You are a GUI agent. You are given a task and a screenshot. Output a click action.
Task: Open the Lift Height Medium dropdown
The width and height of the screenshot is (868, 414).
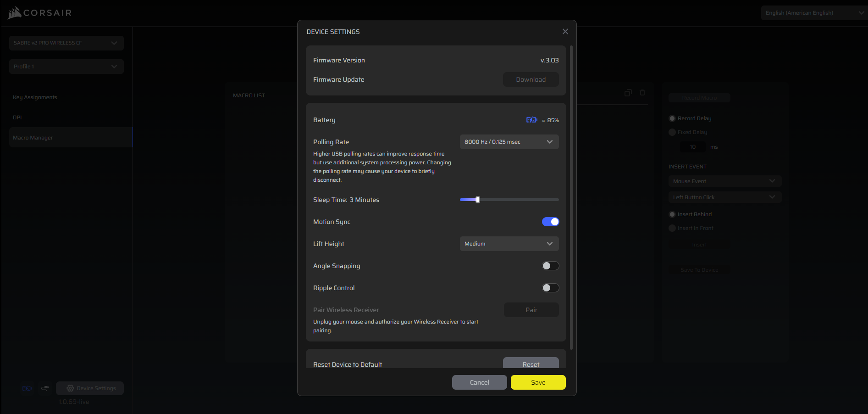coord(509,244)
